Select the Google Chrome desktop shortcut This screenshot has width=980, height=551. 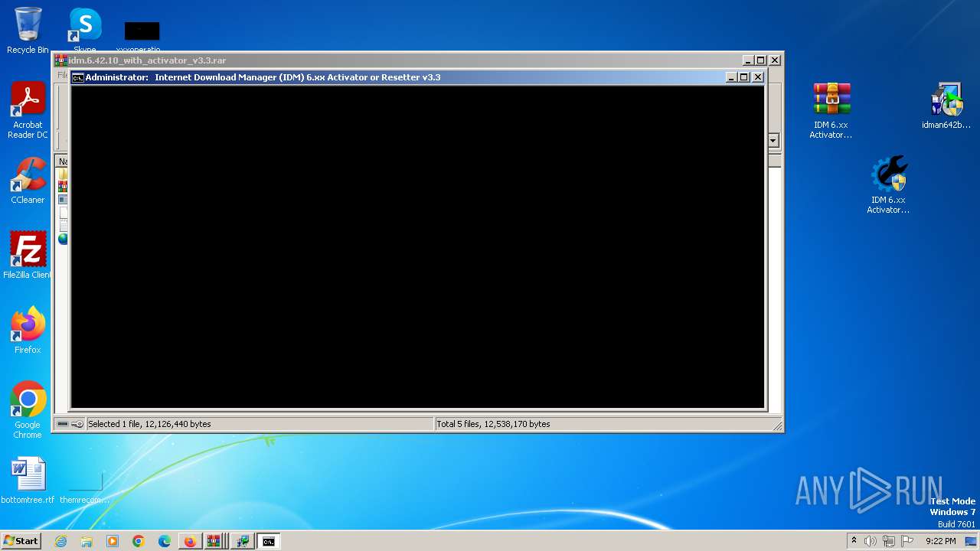tap(28, 410)
